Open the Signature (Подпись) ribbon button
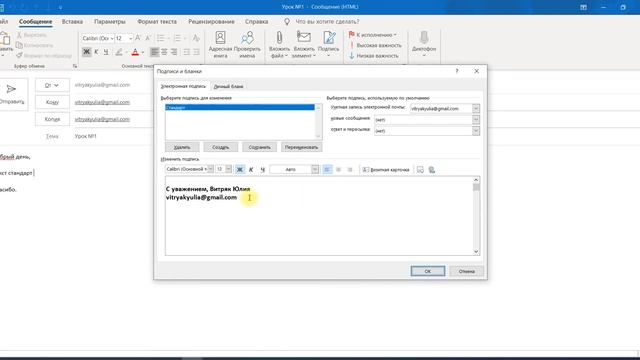The image size is (640, 360). coord(329,44)
